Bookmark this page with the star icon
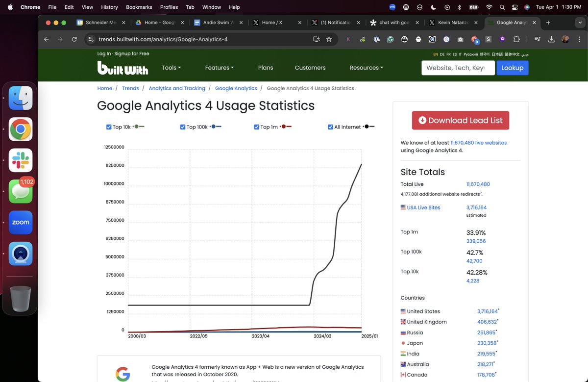588x382 pixels. coord(329,39)
